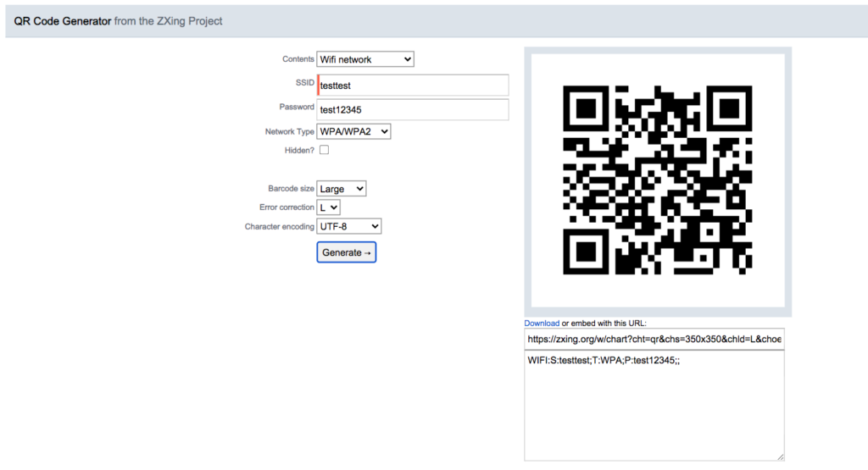The height and width of the screenshot is (470, 868).
Task: Click the generated QR code image
Action: [x=658, y=180]
